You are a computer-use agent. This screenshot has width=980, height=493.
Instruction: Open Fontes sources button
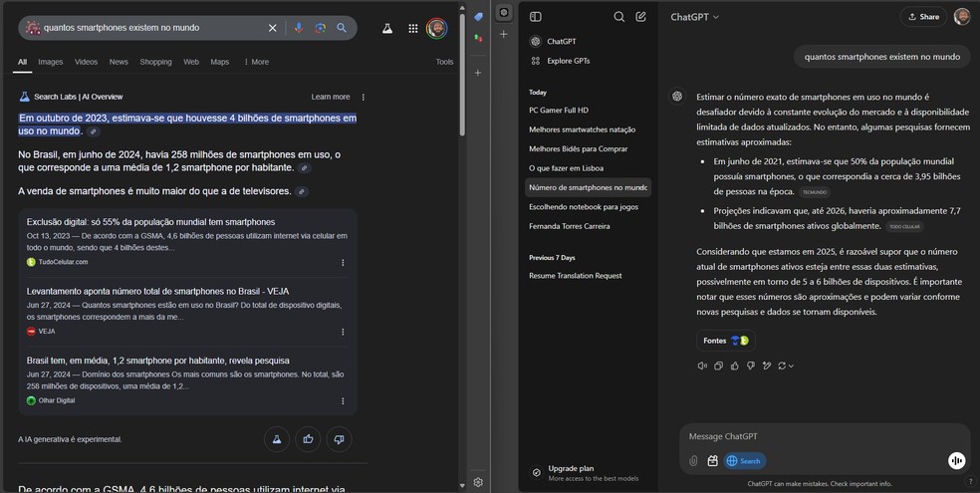[x=726, y=341]
